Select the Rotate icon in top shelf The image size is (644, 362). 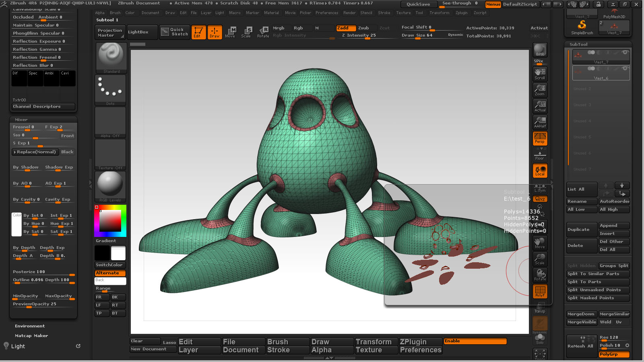(263, 32)
